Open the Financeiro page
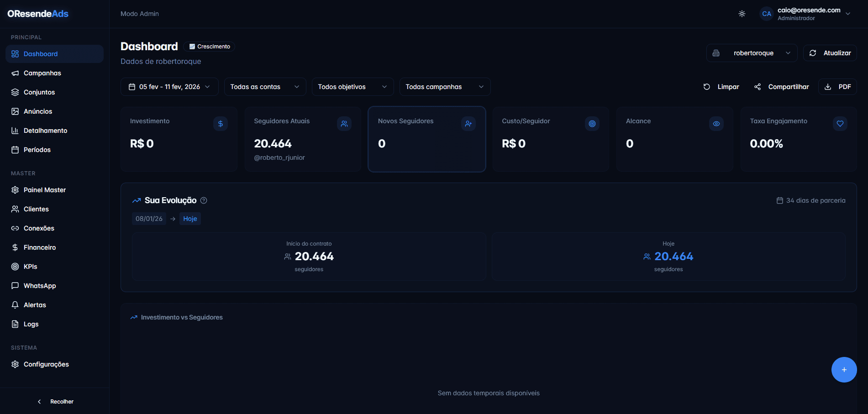The height and width of the screenshot is (414, 868). tap(54, 247)
